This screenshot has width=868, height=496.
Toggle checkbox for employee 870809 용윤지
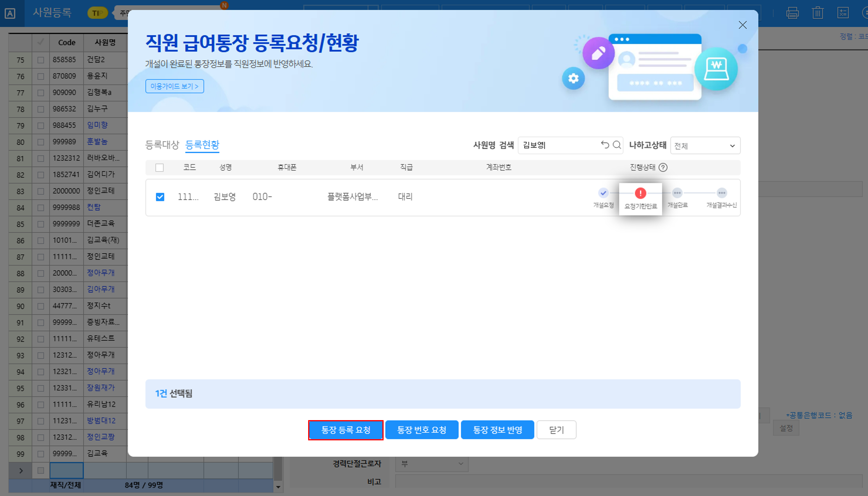coord(41,76)
